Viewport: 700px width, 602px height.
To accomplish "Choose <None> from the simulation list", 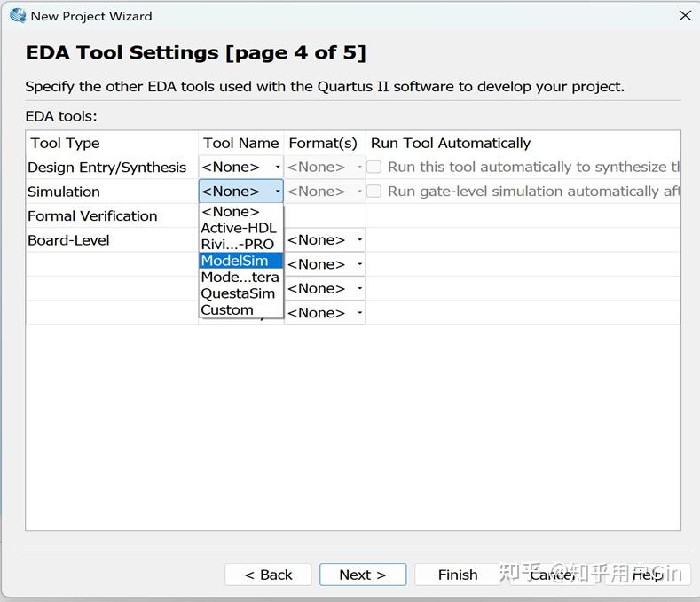I will [231, 212].
